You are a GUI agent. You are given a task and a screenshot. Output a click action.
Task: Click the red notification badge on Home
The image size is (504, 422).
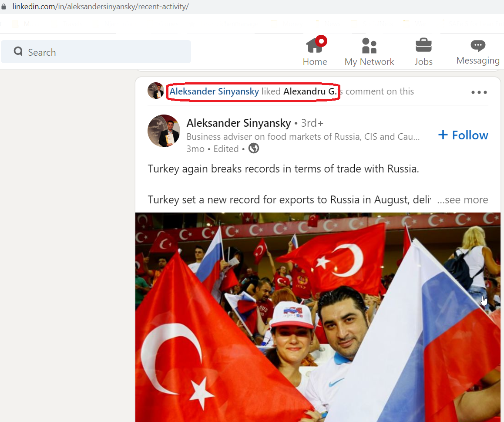(x=321, y=41)
